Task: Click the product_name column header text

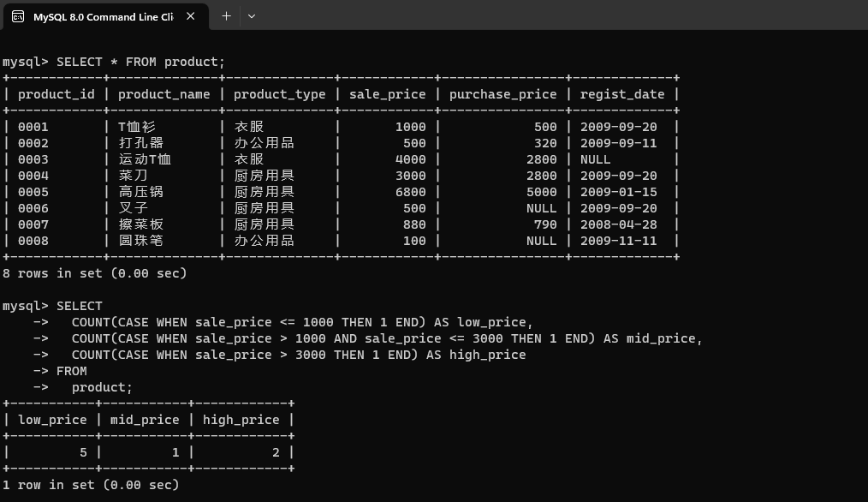Action: point(163,94)
